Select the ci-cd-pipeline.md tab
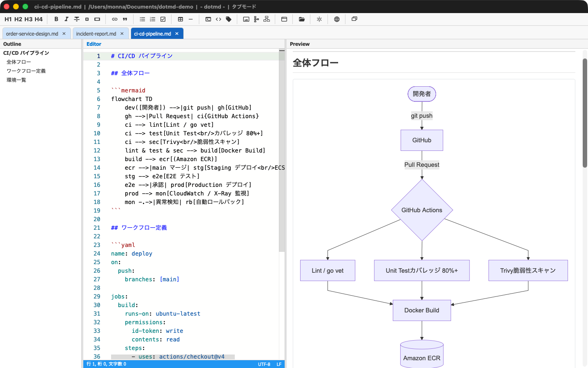Viewport: 588px width, 368px height. [x=152, y=34]
